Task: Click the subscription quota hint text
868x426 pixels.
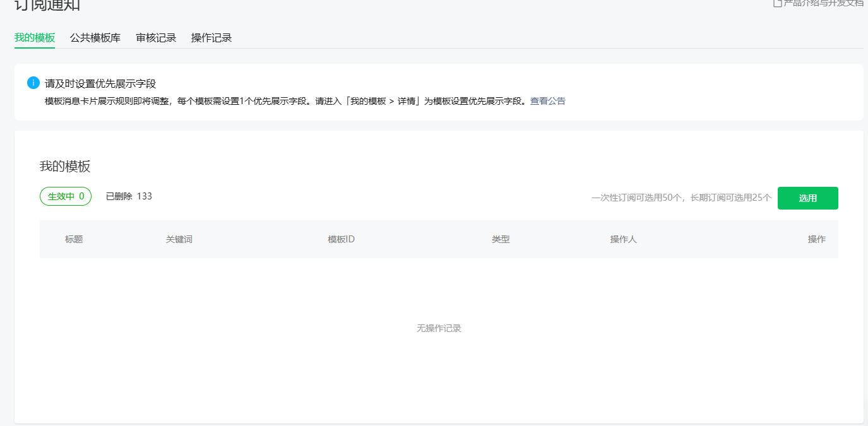Action: [681, 198]
